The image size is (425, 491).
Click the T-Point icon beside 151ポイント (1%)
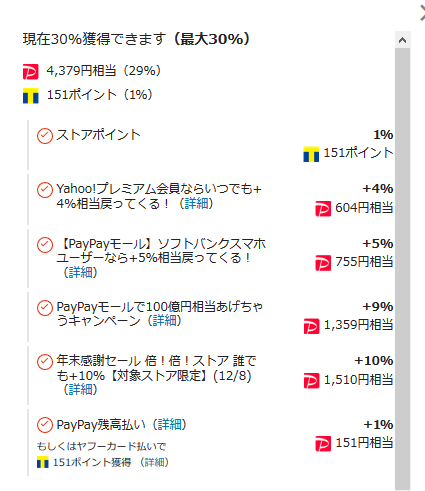31,96
